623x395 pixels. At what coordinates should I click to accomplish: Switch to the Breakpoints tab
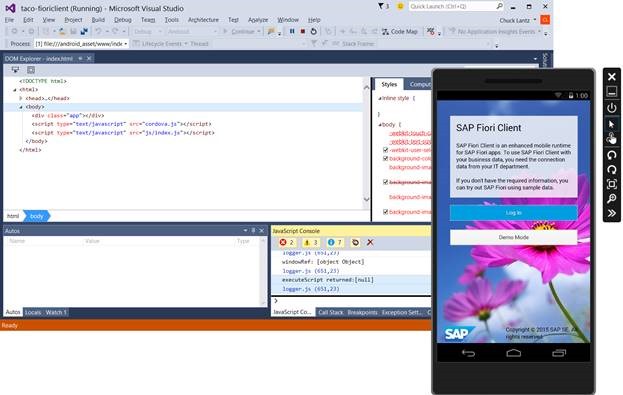click(x=362, y=312)
